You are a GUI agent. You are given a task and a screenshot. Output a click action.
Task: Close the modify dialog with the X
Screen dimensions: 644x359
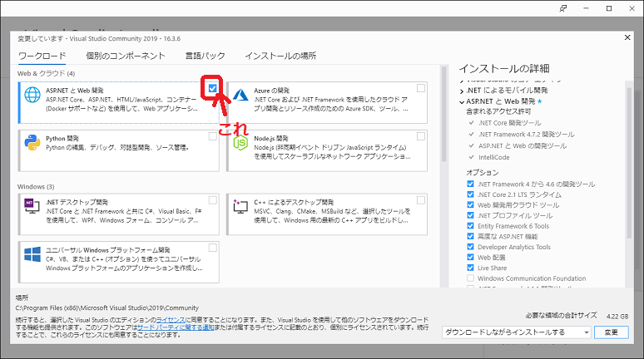coord(627,37)
